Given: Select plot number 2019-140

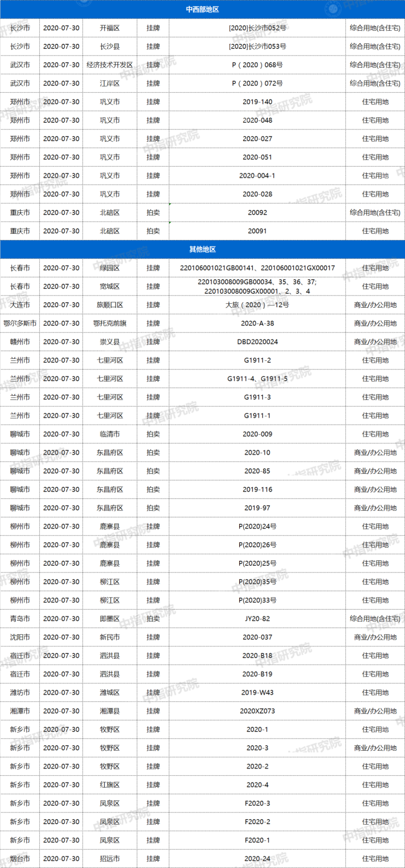Looking at the screenshot, I should tap(257, 102).
